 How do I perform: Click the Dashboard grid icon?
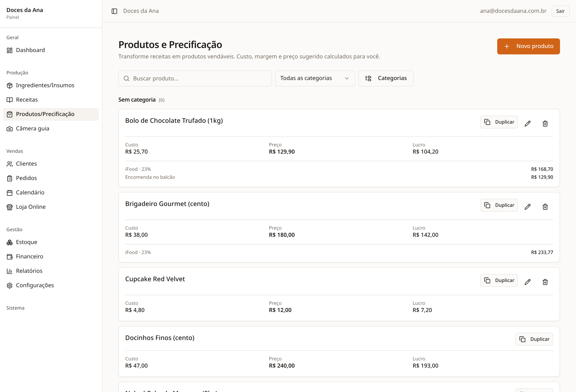pos(10,50)
